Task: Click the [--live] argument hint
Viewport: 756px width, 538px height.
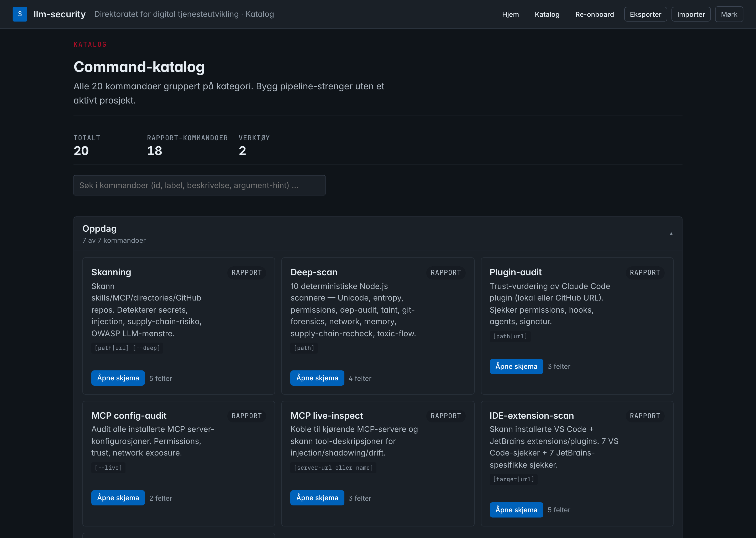Action: [x=108, y=468]
